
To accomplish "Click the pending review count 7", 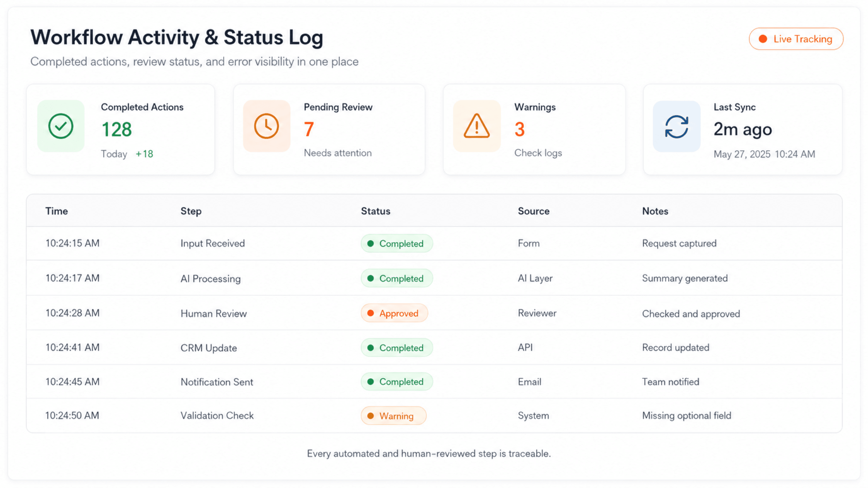I will pyautogui.click(x=309, y=129).
